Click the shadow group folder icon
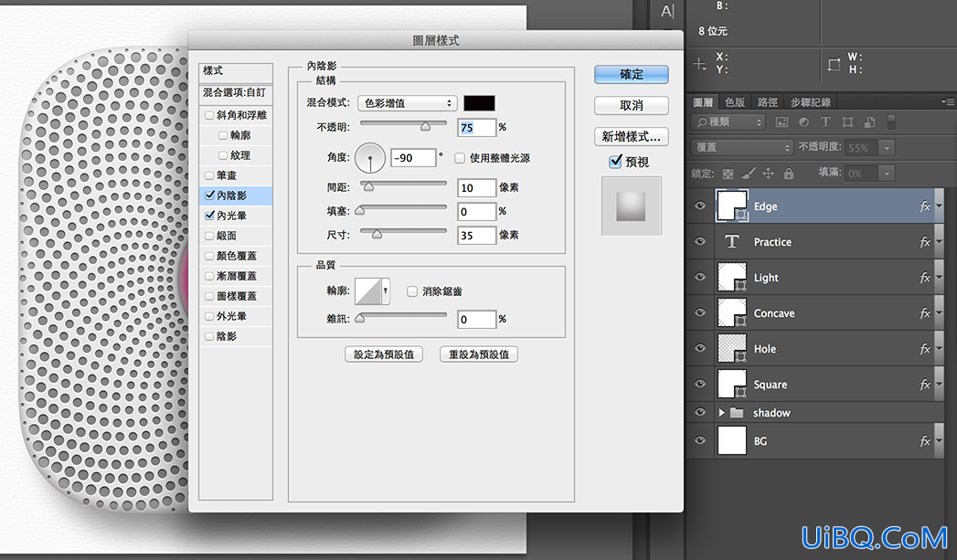957x560 pixels. (x=737, y=413)
